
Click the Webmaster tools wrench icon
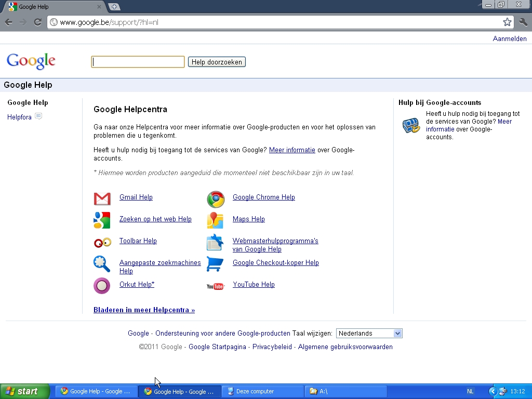[215, 242]
